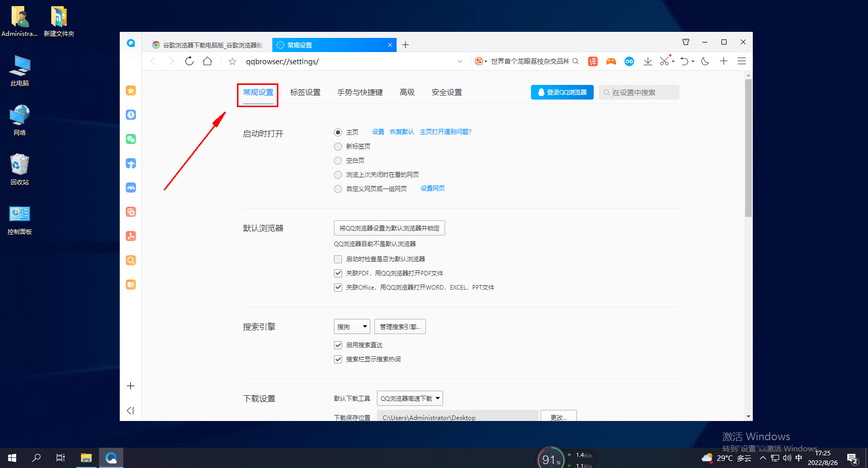
Task: Open the browser menu hamburger icon
Action: point(741,61)
